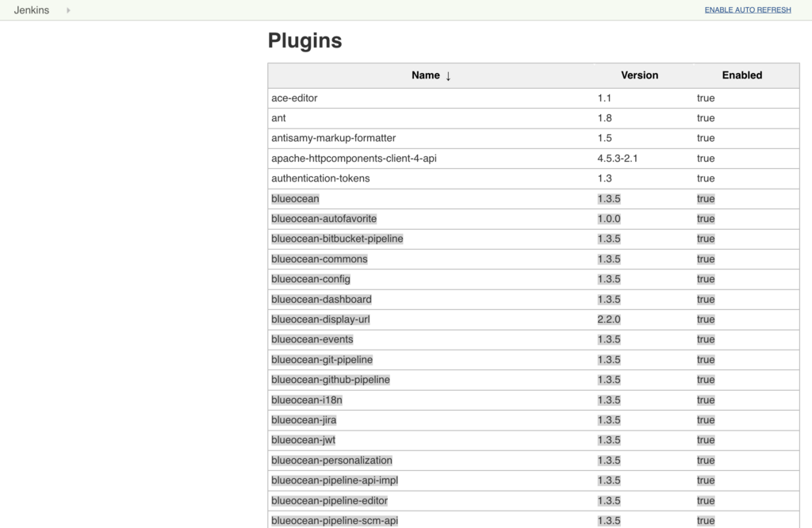Viewport: 812px width, 528px height.
Task: Click the Enable Auto Refresh link
Action: pos(747,10)
